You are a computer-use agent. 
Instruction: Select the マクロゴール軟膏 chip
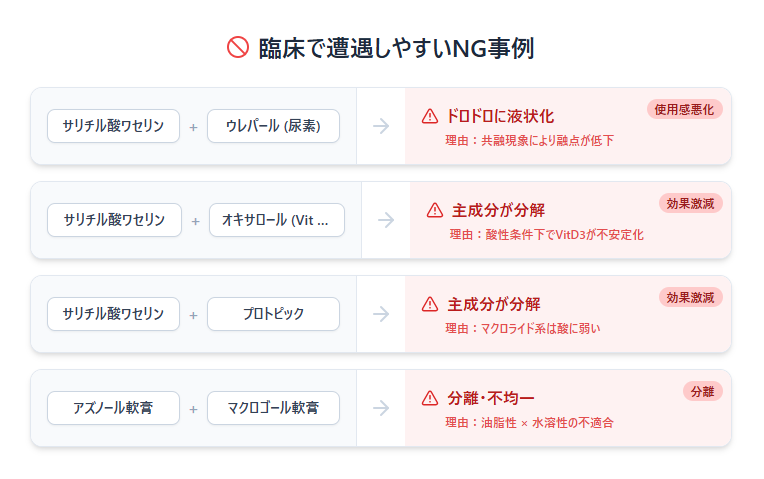click(273, 408)
